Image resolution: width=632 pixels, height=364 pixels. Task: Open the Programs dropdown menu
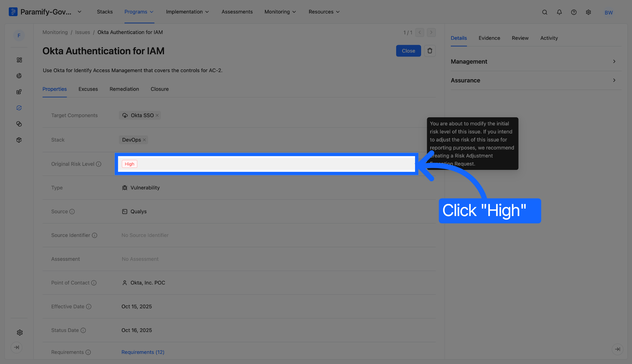139,12
